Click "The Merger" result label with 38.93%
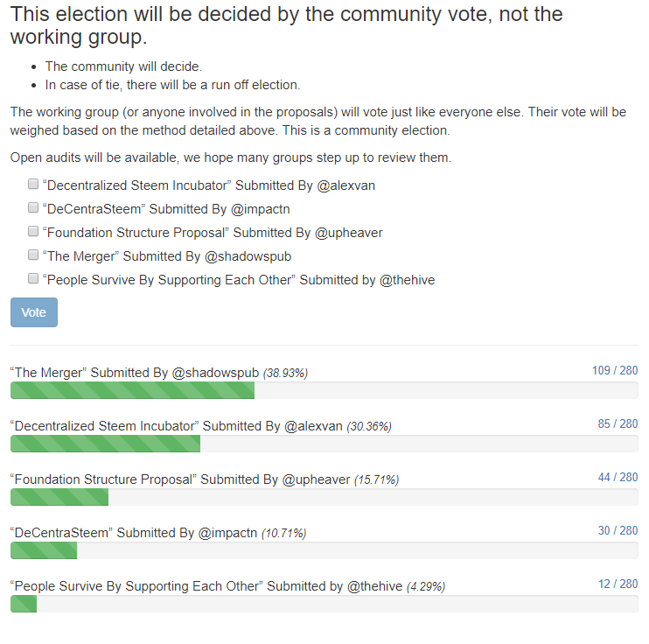Screen dimensions: 649x644 point(158,373)
